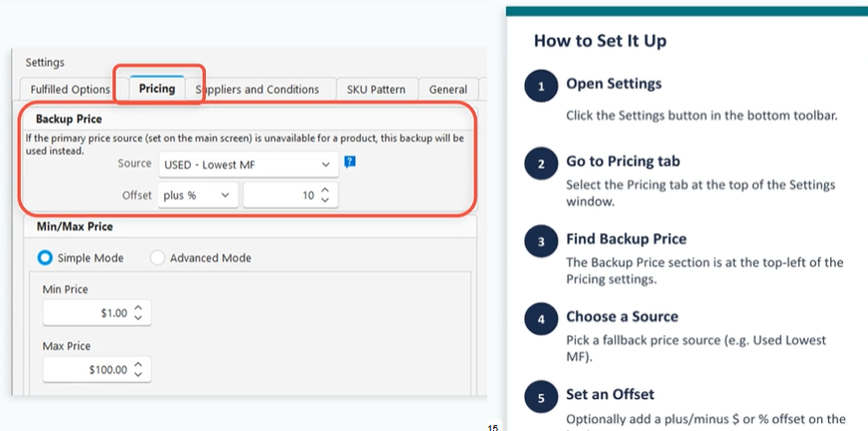Click the Backup Price section heading
868x431 pixels.
(x=69, y=118)
